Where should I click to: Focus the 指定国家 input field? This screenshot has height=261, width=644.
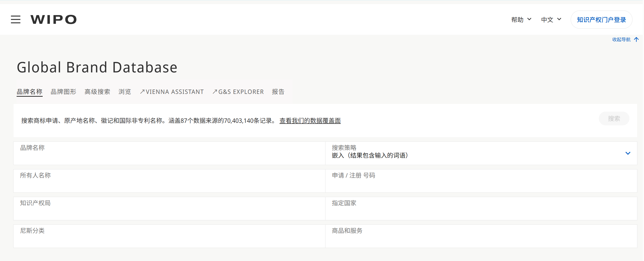(481, 209)
